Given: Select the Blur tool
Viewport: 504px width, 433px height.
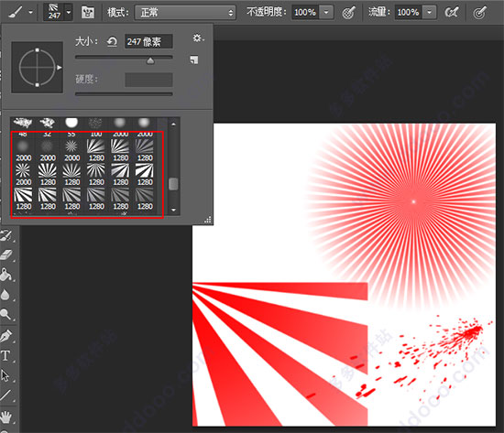Looking at the screenshot, I should (x=5, y=295).
